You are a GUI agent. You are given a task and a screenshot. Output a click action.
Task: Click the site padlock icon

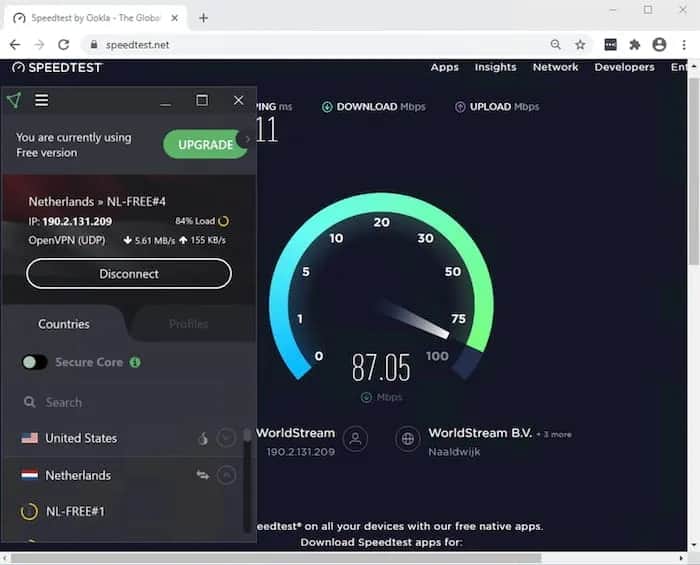click(94, 45)
